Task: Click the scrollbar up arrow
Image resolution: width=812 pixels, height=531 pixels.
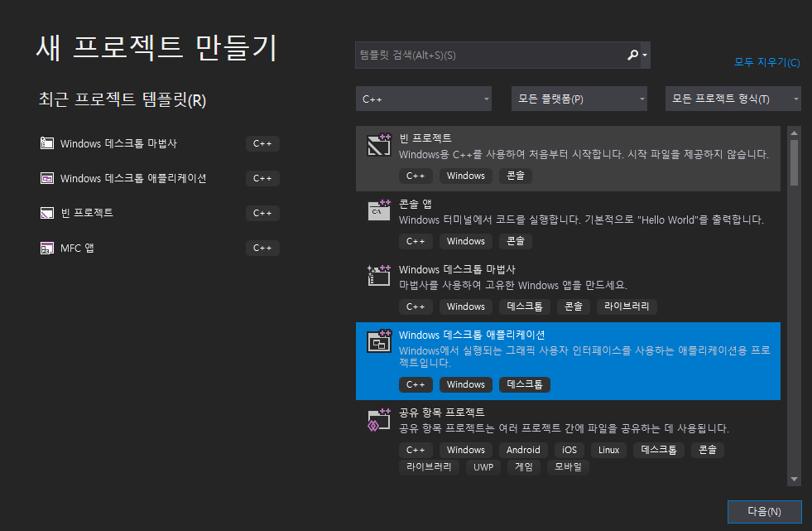Action: pos(794,133)
